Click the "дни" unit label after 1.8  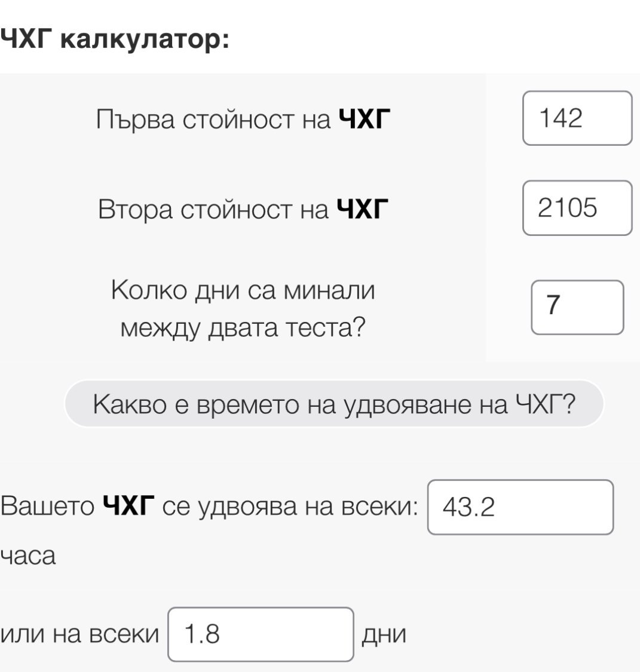click(x=384, y=635)
